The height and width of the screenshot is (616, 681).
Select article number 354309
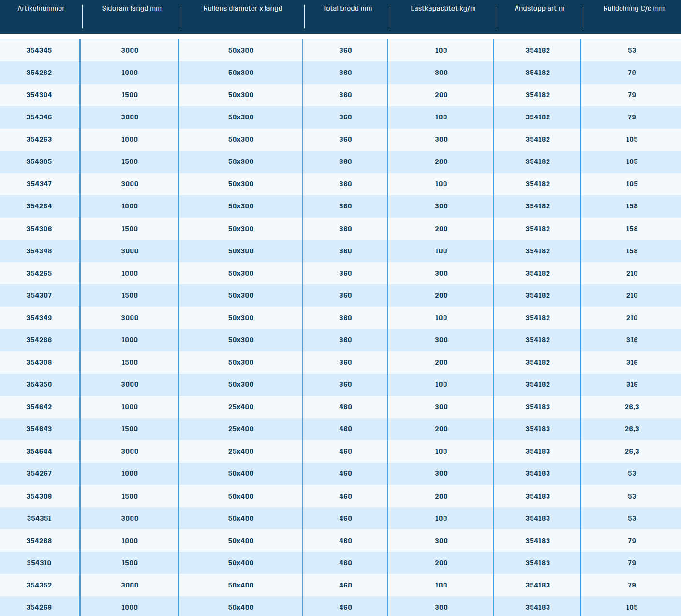[x=39, y=496]
